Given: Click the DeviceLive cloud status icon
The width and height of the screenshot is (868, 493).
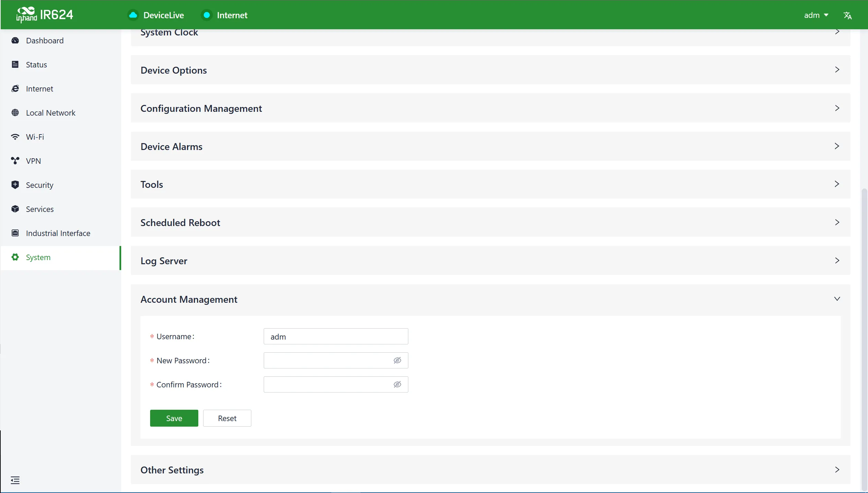Looking at the screenshot, I should [133, 15].
